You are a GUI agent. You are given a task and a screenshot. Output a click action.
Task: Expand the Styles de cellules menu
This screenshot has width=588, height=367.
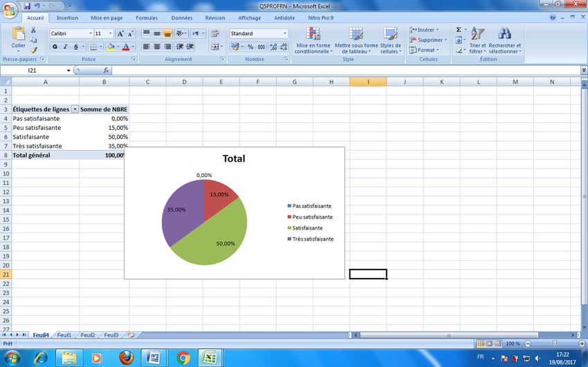(391, 40)
